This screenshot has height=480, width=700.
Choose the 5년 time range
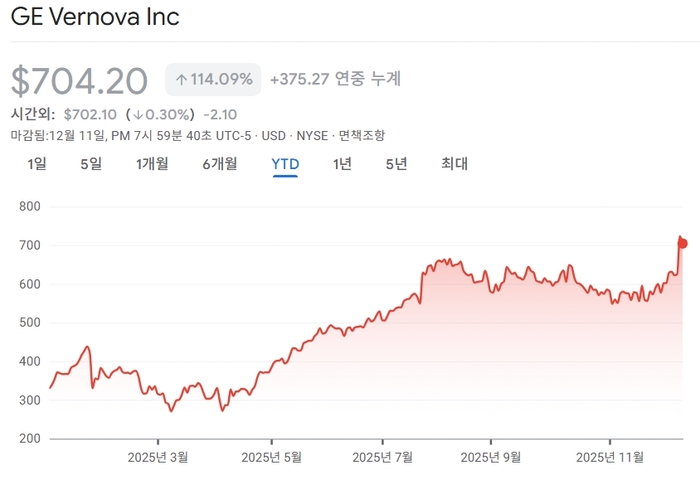(396, 164)
